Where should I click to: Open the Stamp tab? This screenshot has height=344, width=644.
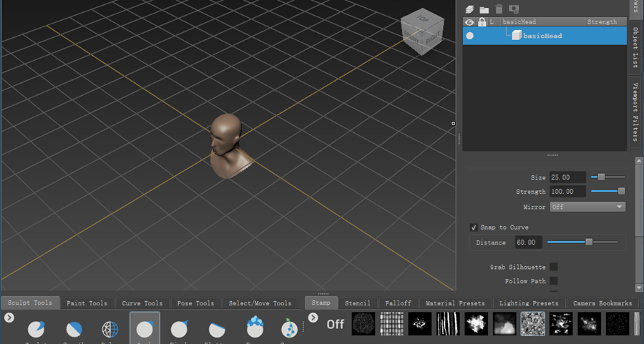[x=321, y=303]
